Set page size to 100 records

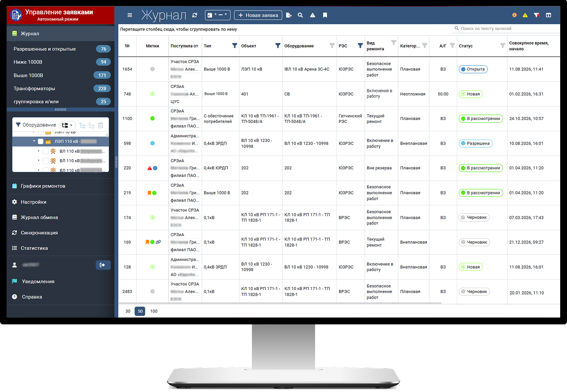click(154, 311)
